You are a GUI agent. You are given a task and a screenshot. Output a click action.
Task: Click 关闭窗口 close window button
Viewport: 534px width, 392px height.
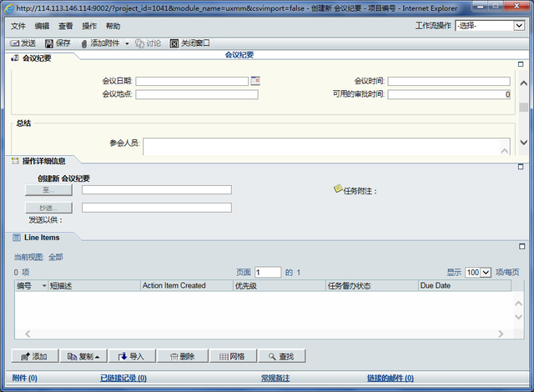point(190,43)
